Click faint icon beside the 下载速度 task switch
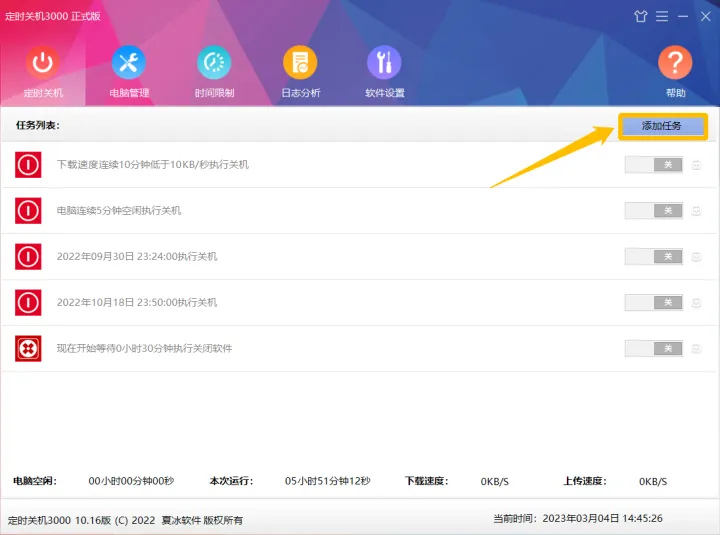Image resolution: width=720 pixels, height=535 pixels. point(696,165)
